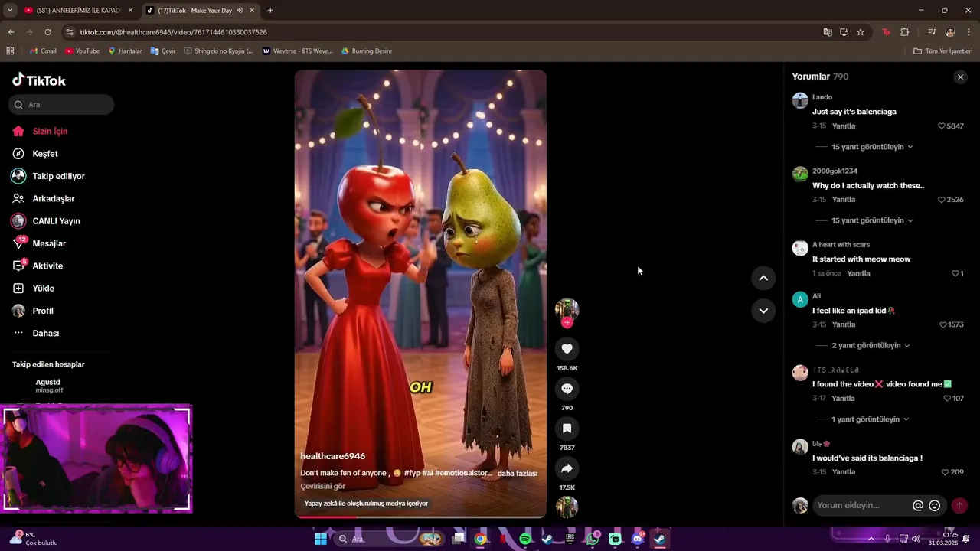
Task: Open the Aktivite notifications
Action: pos(47,266)
